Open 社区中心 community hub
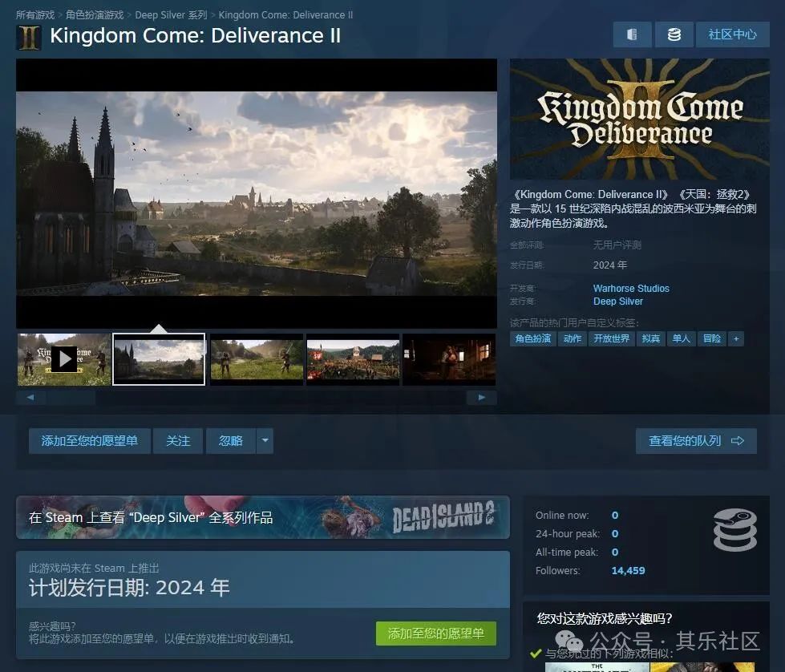The image size is (785, 672). 732,34
